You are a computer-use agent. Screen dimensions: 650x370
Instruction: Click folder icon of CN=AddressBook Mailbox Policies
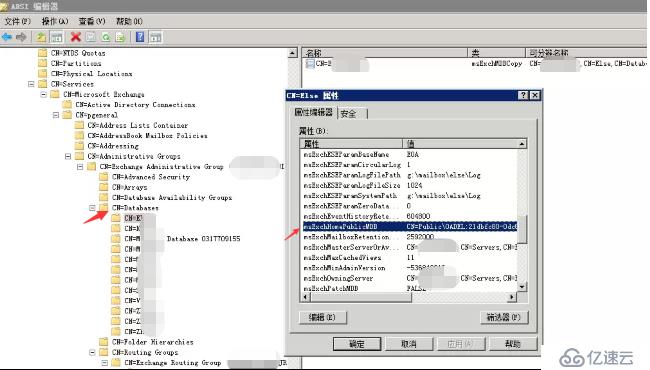[x=79, y=135]
